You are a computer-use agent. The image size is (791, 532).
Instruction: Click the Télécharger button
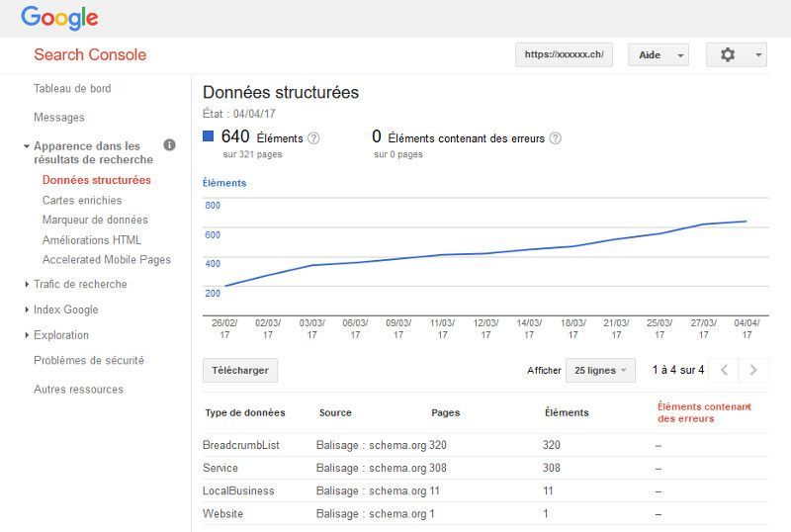point(240,370)
